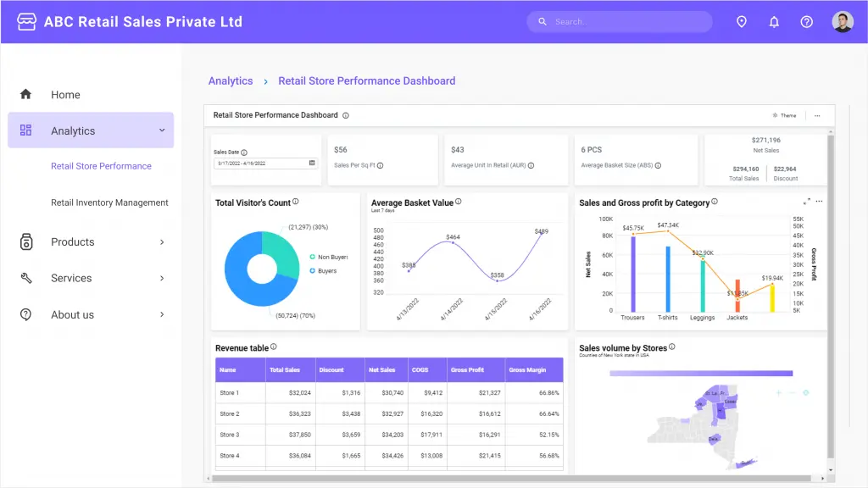Expand the Services menu
The width and height of the screenshot is (868, 488).
click(x=161, y=278)
